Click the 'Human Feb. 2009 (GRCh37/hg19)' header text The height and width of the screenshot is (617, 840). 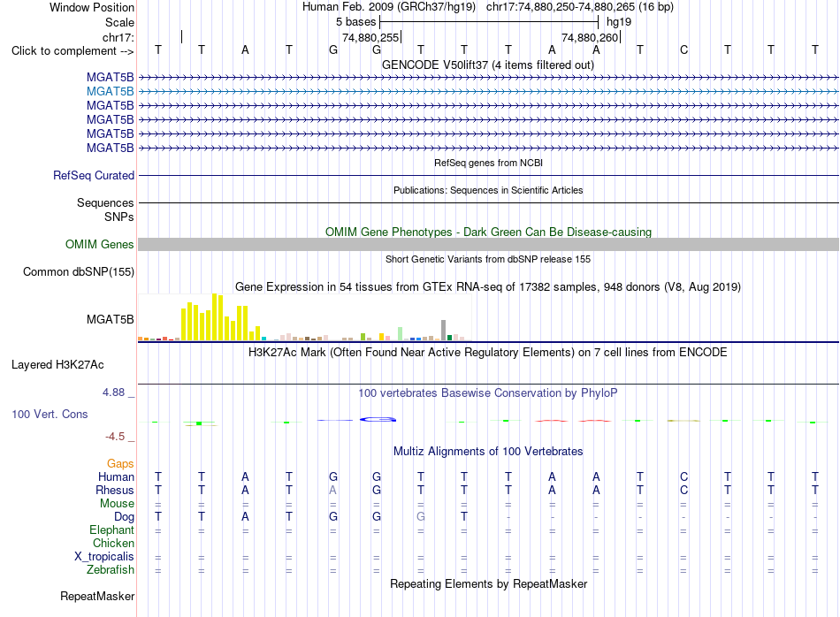389,7
